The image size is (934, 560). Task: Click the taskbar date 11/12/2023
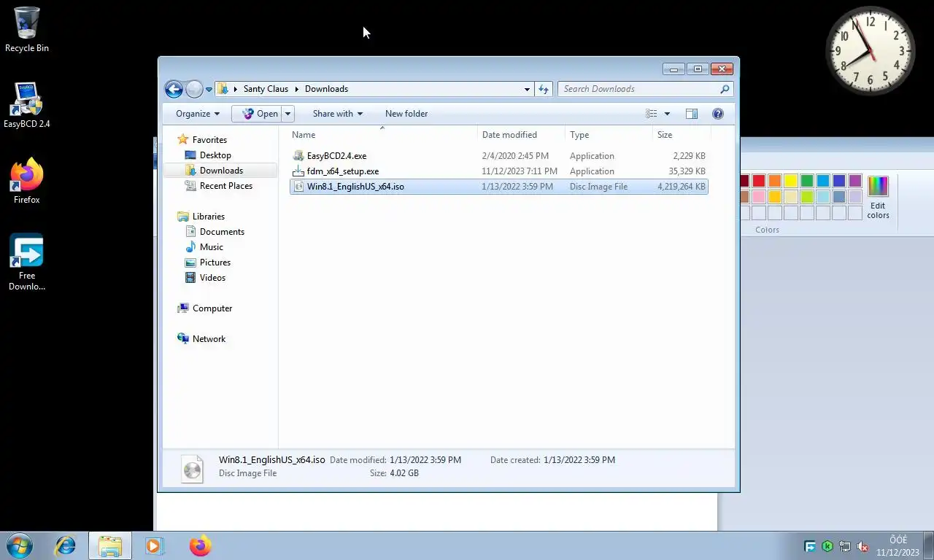click(898, 553)
